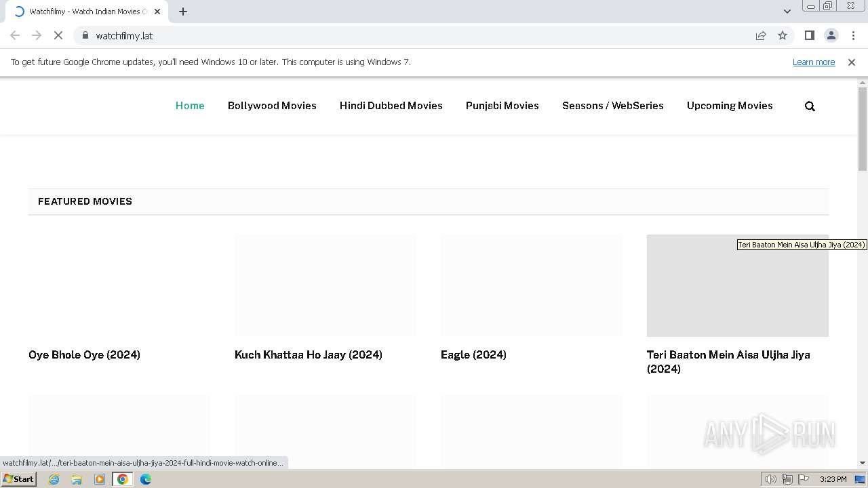Open Teri Baaton Mein Aisa Uljha Jiya title
The height and width of the screenshot is (488, 868).
728,361
